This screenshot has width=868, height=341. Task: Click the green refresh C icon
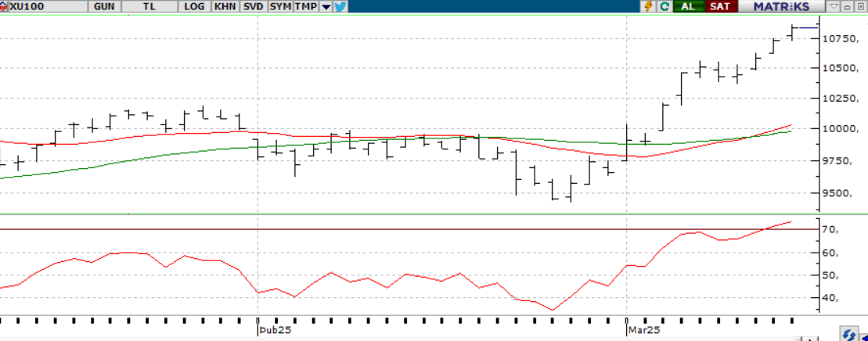pyautogui.click(x=665, y=6)
